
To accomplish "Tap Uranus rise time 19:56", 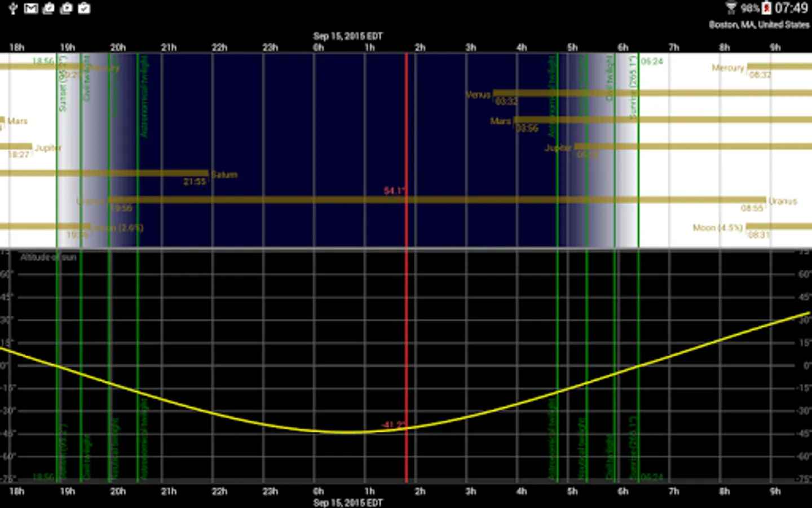I will pos(121,208).
